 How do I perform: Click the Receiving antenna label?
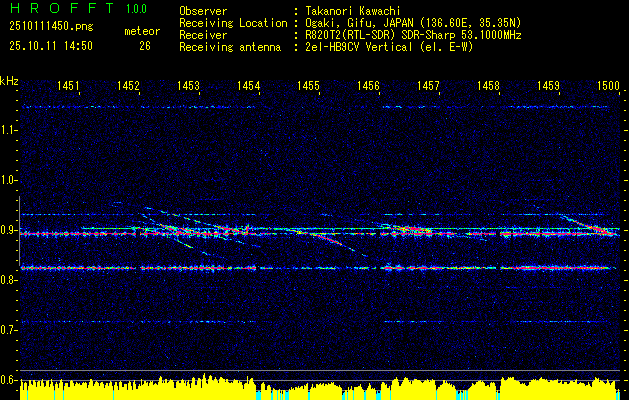click(230, 47)
